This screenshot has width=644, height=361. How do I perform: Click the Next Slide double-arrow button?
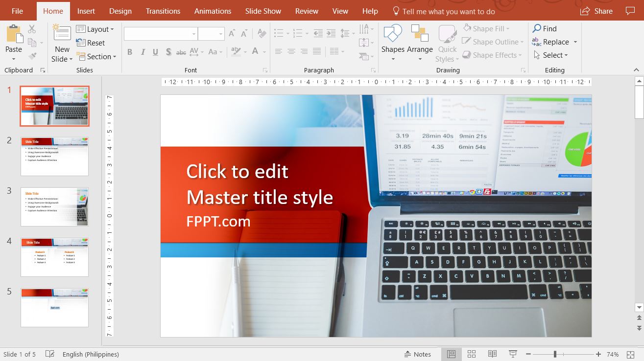click(639, 328)
